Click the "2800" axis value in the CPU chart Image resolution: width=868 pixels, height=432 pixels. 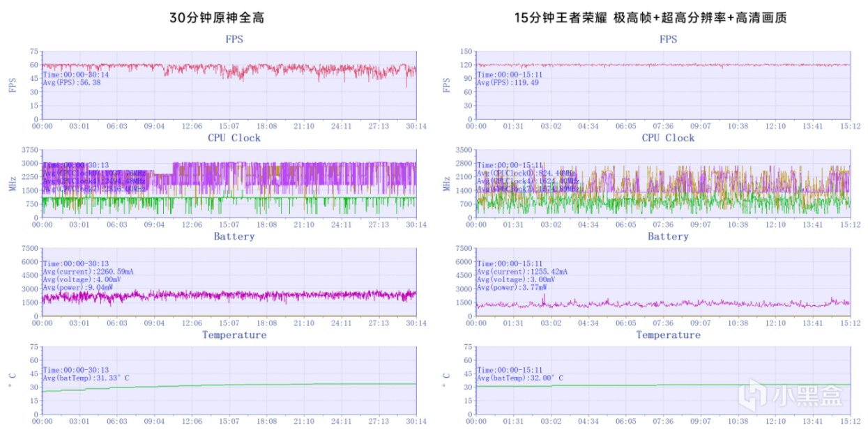(x=463, y=164)
